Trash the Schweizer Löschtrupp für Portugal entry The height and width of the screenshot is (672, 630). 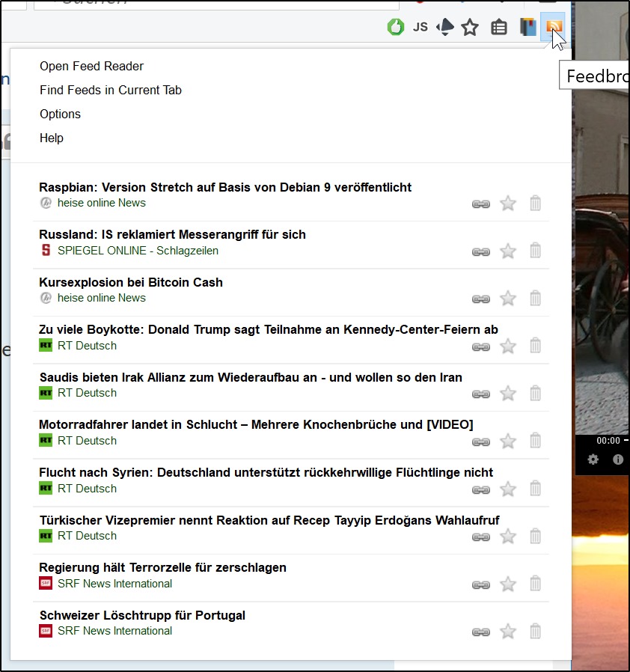[535, 631]
